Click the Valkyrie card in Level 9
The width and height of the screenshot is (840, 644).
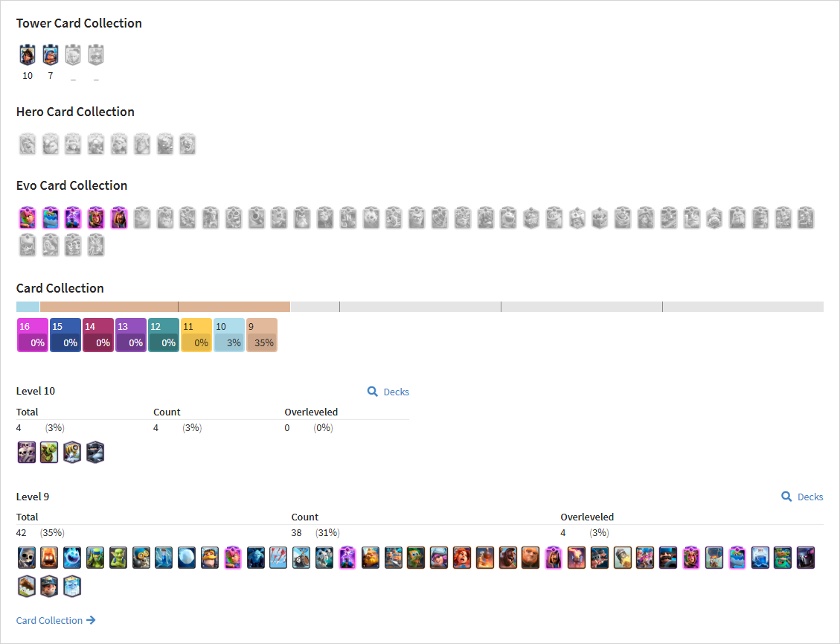pos(462,558)
